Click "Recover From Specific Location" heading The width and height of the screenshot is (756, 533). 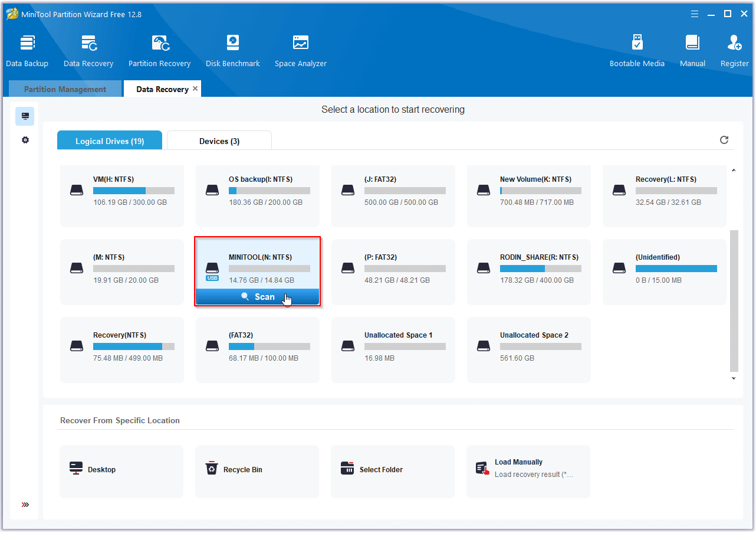coord(120,421)
